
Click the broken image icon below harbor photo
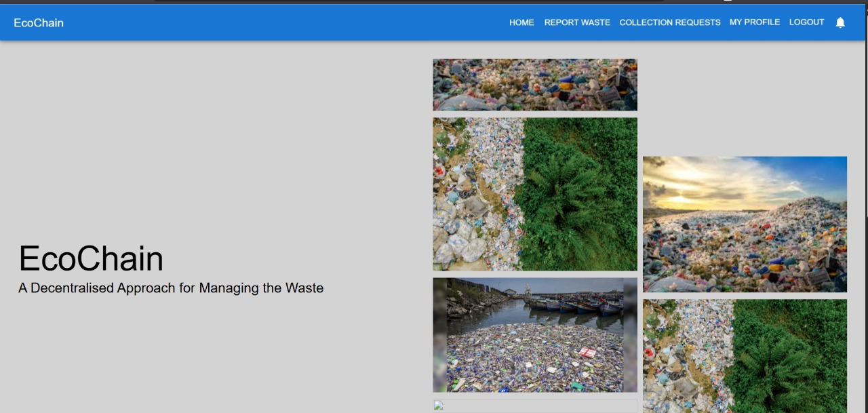coord(438,406)
